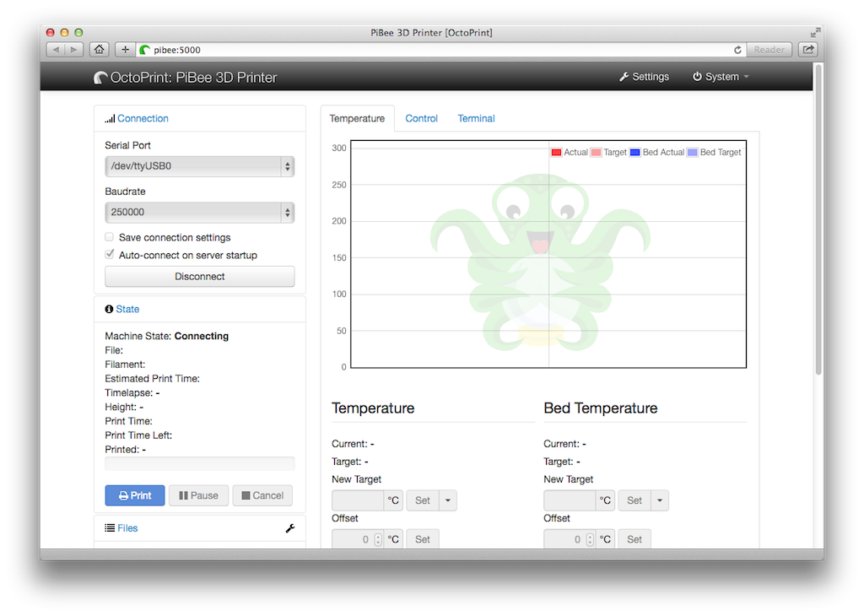The image size is (864, 616).
Task: Click Set for bed temperature offset
Action: click(634, 539)
